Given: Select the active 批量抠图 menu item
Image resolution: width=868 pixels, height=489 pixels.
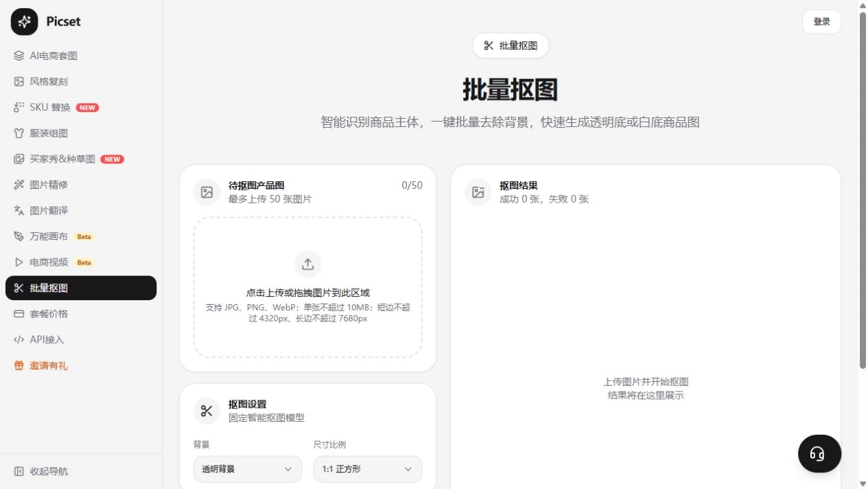Looking at the screenshot, I should coord(81,288).
